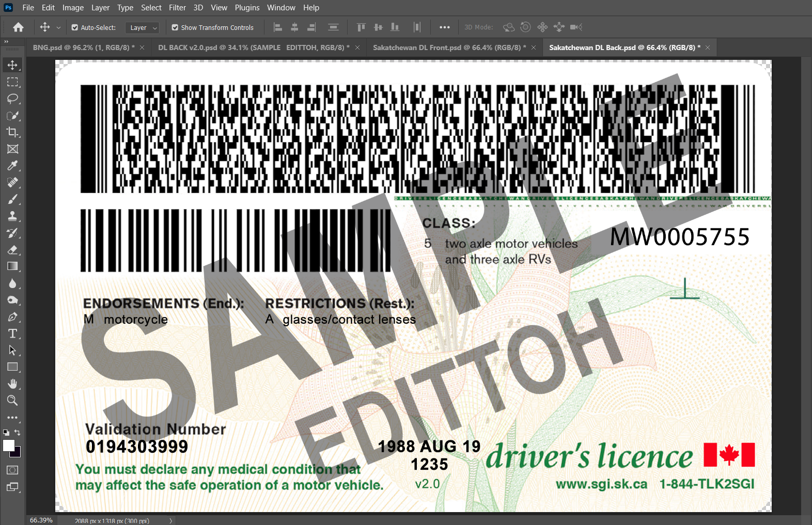Select the Spot Healing Brush tool

[x=12, y=183]
